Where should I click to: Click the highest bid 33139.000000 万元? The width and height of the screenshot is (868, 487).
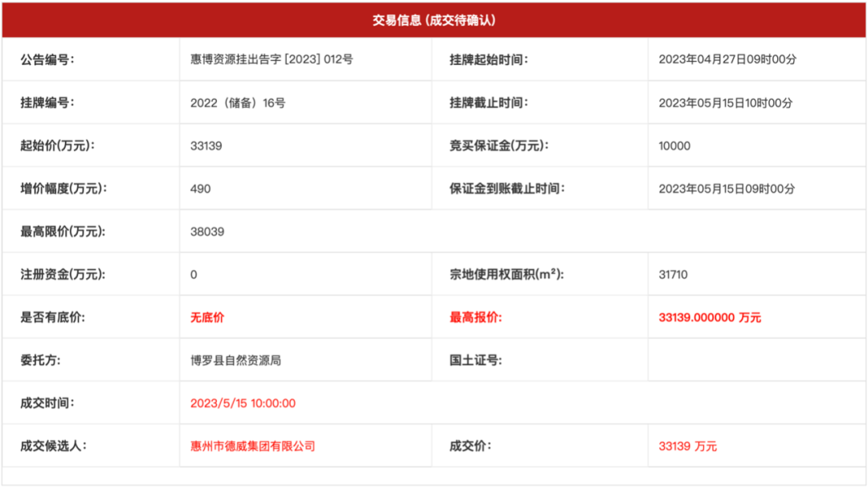coord(709,317)
